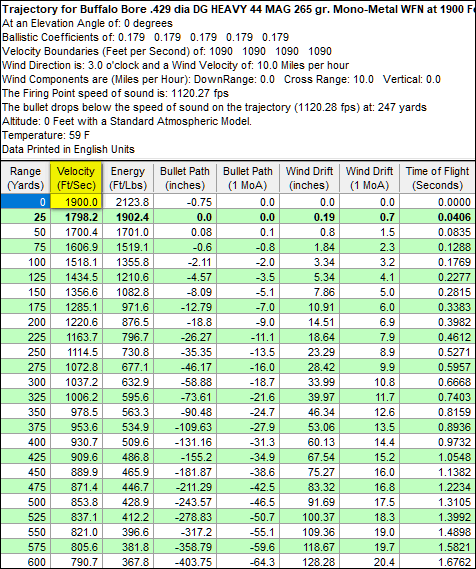
Task: Select the range cell 0 in the first row
Action: (x=25, y=202)
